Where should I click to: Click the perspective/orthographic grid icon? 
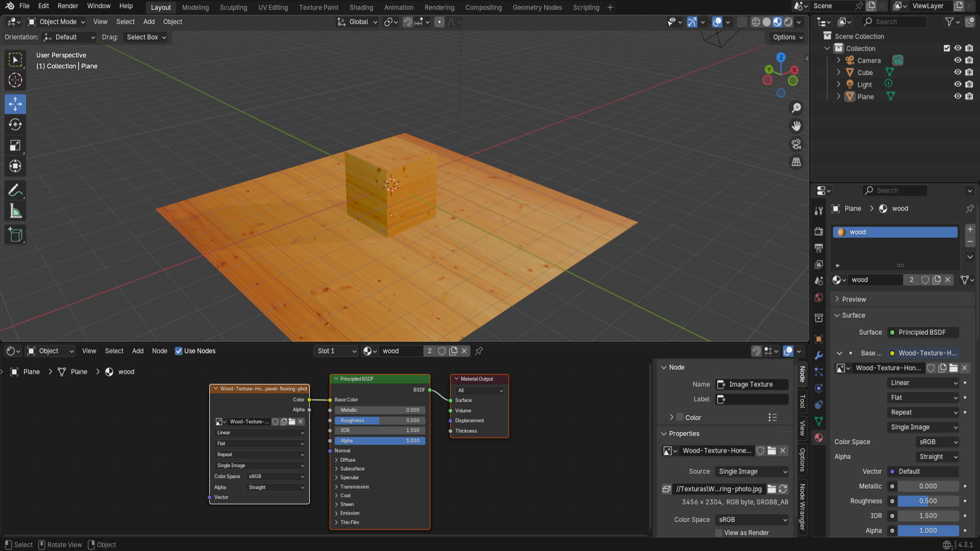tap(796, 162)
